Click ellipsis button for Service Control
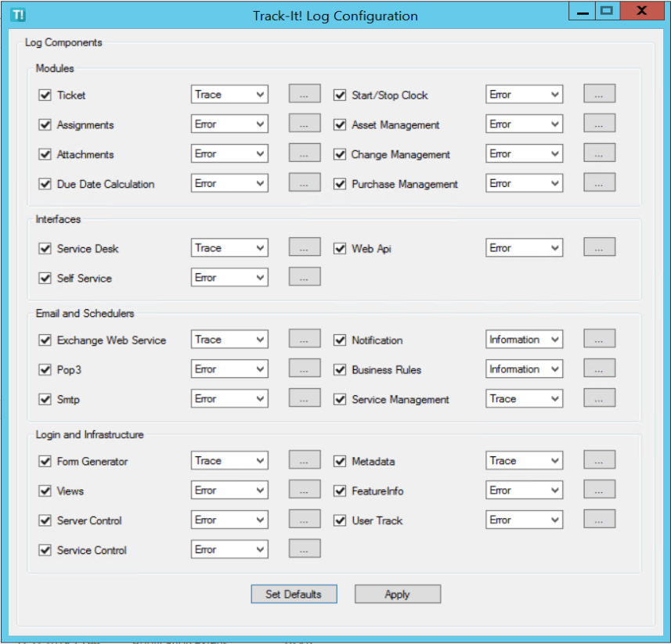The height and width of the screenshot is (644, 671). [x=305, y=549]
